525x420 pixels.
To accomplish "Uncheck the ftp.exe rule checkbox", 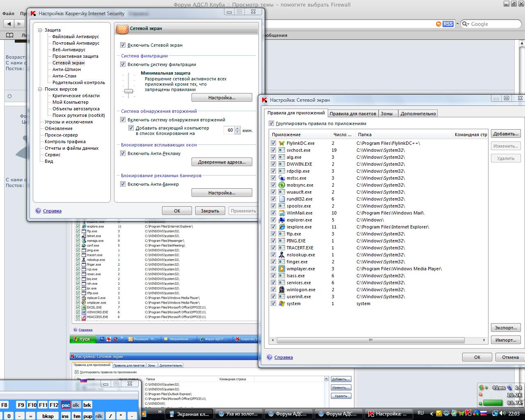I will click(x=274, y=234).
